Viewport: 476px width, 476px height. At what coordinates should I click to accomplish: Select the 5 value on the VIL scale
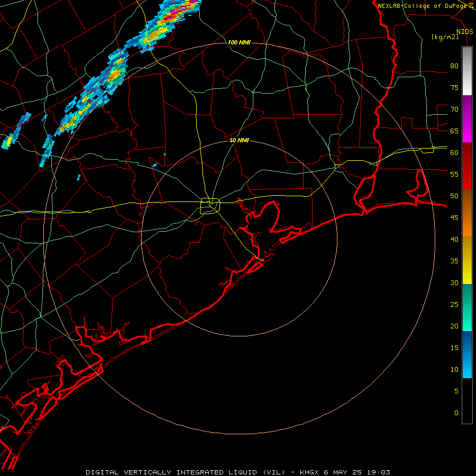coord(456,391)
